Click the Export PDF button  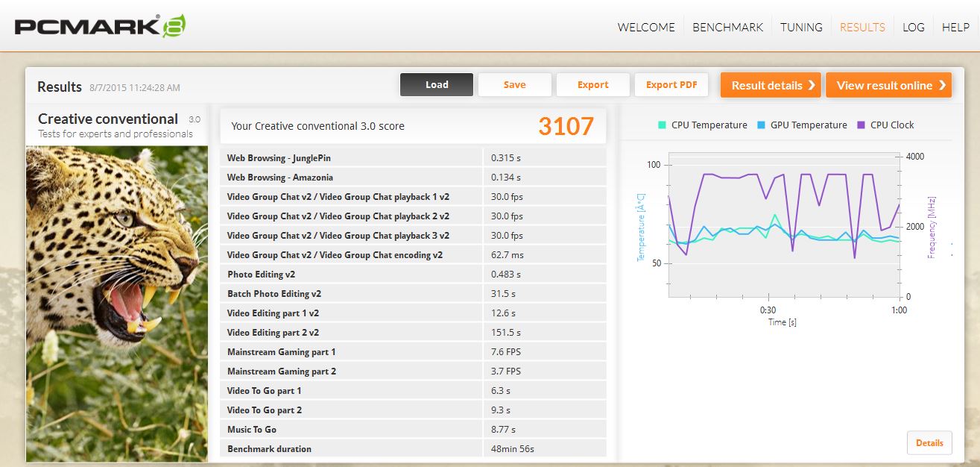(671, 84)
